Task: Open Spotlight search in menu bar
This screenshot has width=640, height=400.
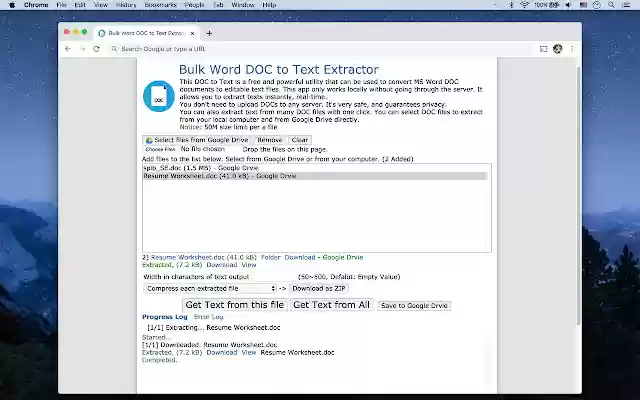Action: [611, 5]
